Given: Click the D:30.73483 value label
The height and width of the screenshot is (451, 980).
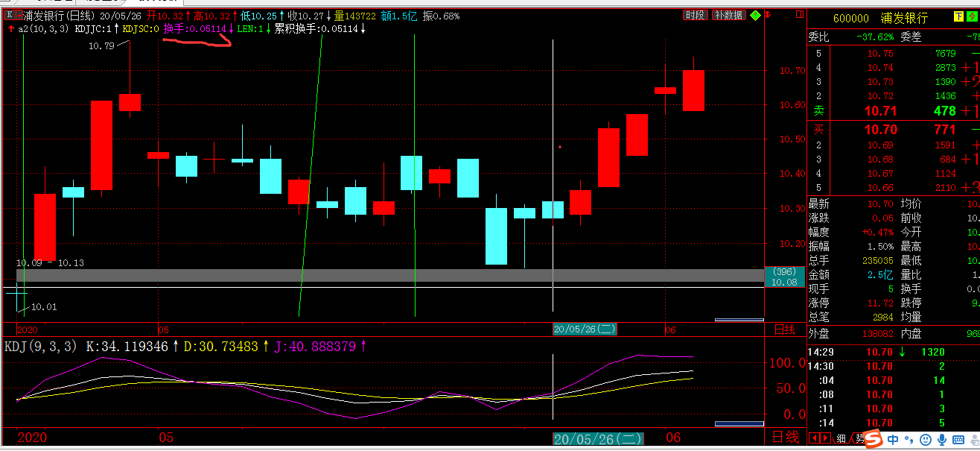Looking at the screenshot, I should tap(220, 347).
